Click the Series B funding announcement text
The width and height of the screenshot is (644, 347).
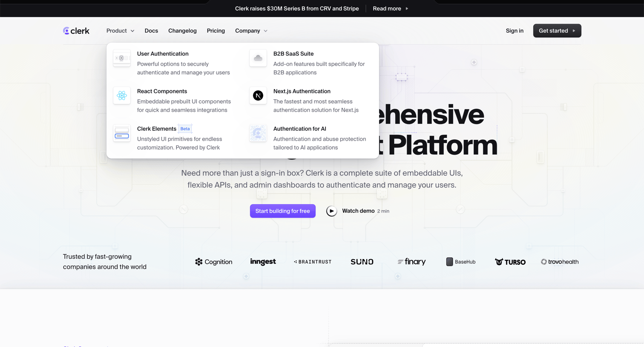click(x=297, y=9)
